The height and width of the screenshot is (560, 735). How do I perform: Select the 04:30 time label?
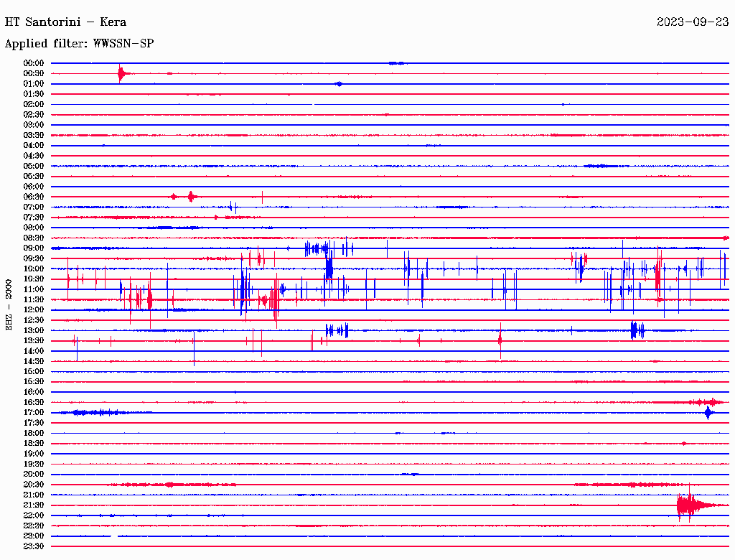click(34, 156)
